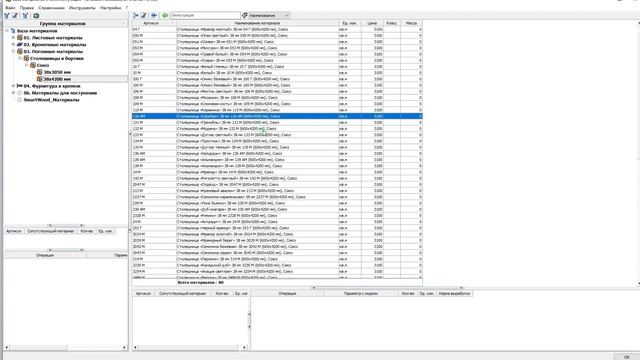The height and width of the screenshot is (360, 640).
Task: Select the 04. Фурнитура и крепеж tree item
Action: tap(52, 86)
